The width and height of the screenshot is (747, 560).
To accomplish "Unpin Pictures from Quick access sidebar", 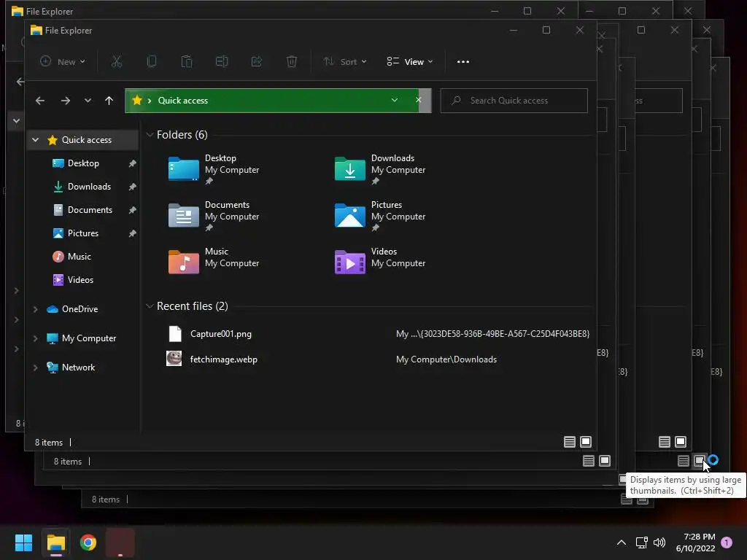I will [133, 233].
